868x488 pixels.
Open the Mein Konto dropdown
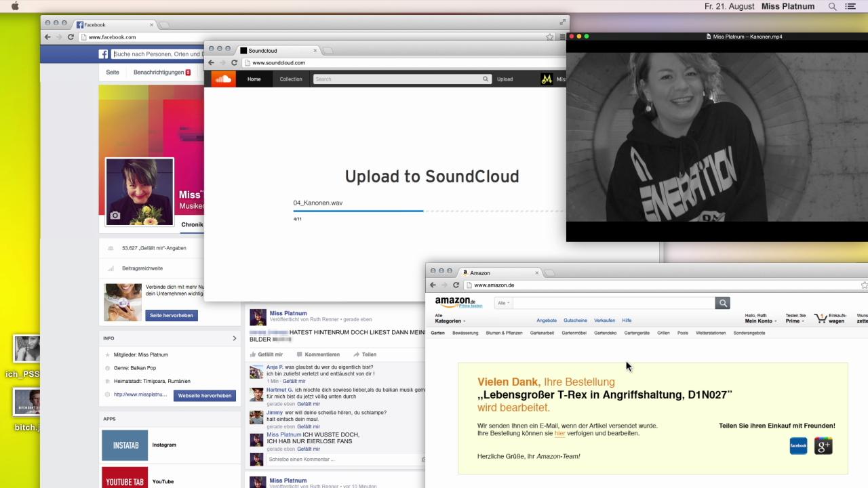(x=760, y=318)
